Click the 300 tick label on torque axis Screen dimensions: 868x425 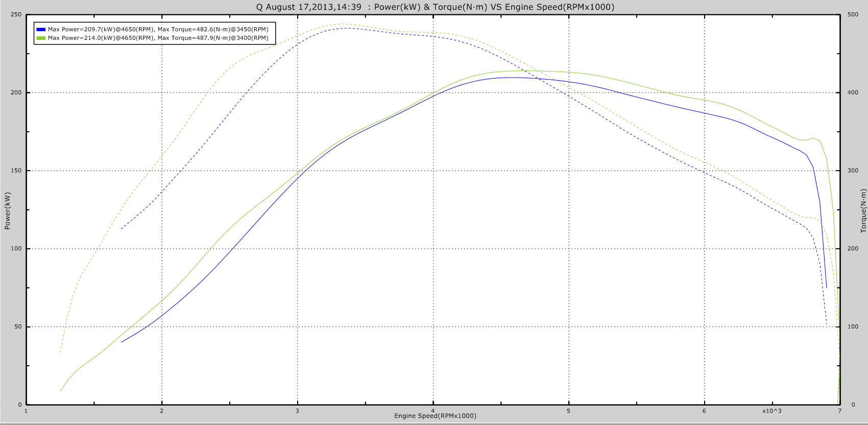(x=853, y=171)
